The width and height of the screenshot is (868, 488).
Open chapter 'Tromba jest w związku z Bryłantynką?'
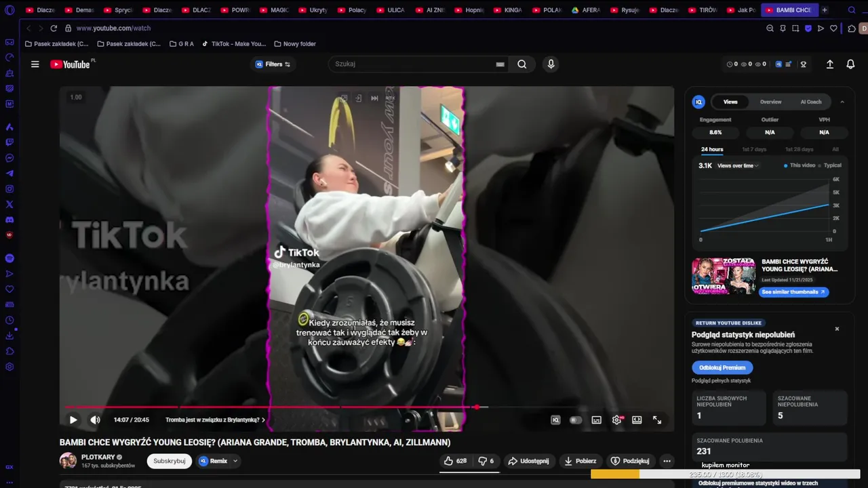tap(215, 420)
